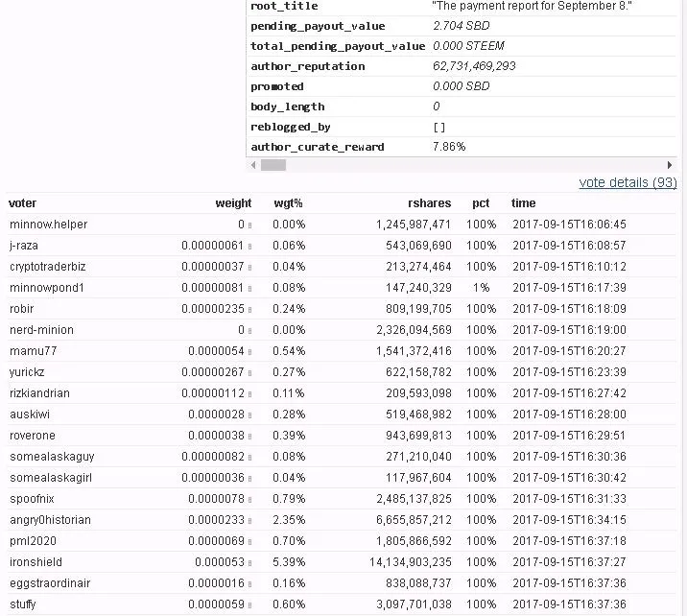Screen dimensions: 687x616
Task: Select voter angry0historian
Action: 51,520
